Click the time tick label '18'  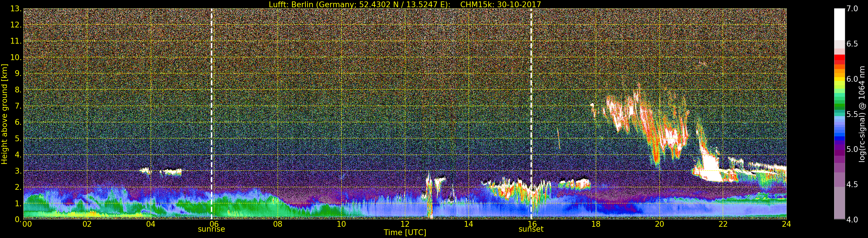click(x=596, y=224)
